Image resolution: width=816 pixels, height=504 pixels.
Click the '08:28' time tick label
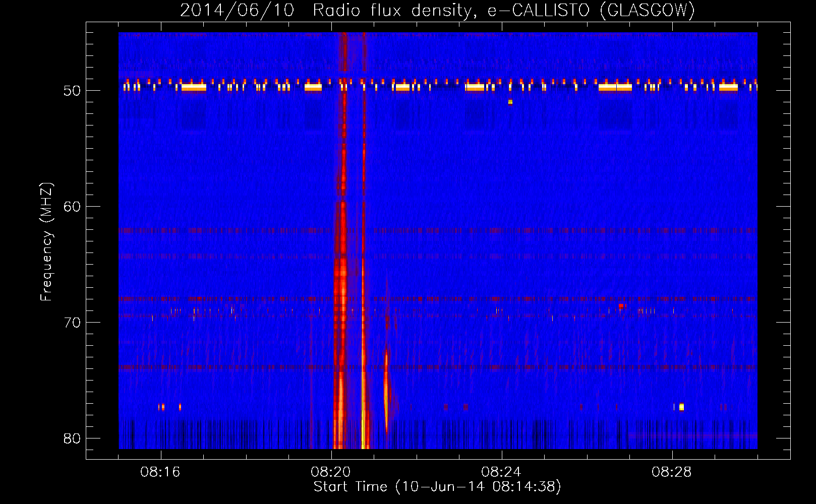(672, 472)
